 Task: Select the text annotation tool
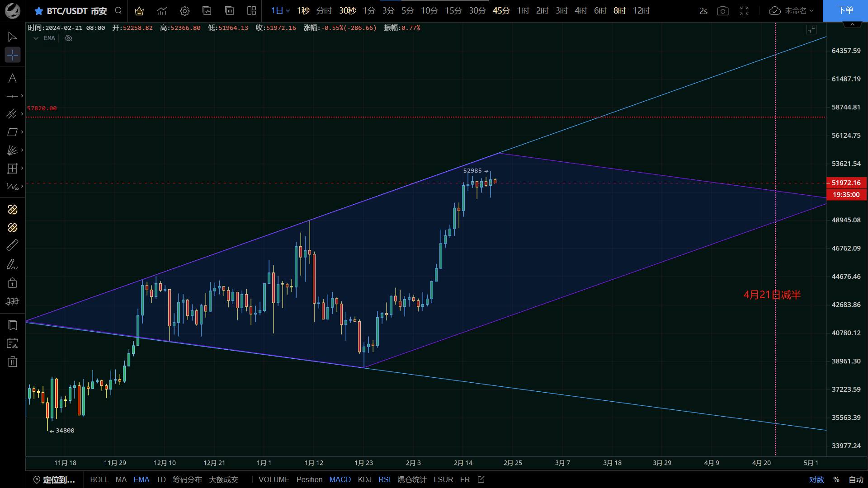(x=12, y=78)
